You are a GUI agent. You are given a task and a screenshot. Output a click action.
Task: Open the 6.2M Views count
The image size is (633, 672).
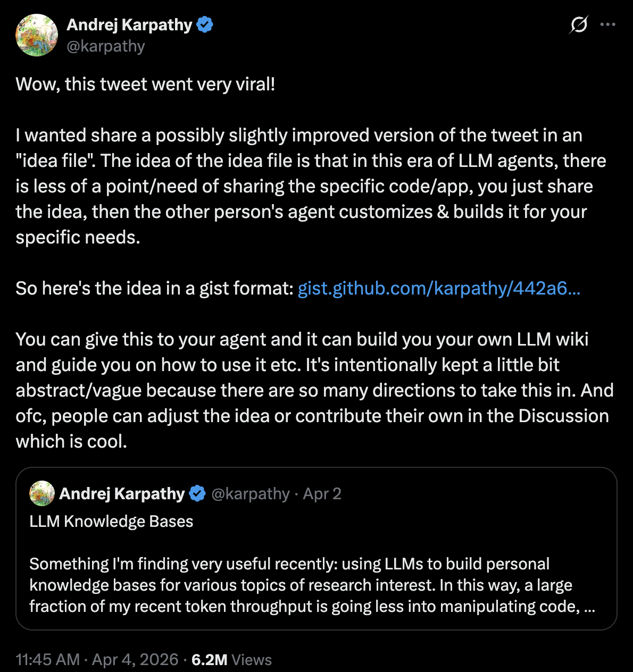coord(231,660)
